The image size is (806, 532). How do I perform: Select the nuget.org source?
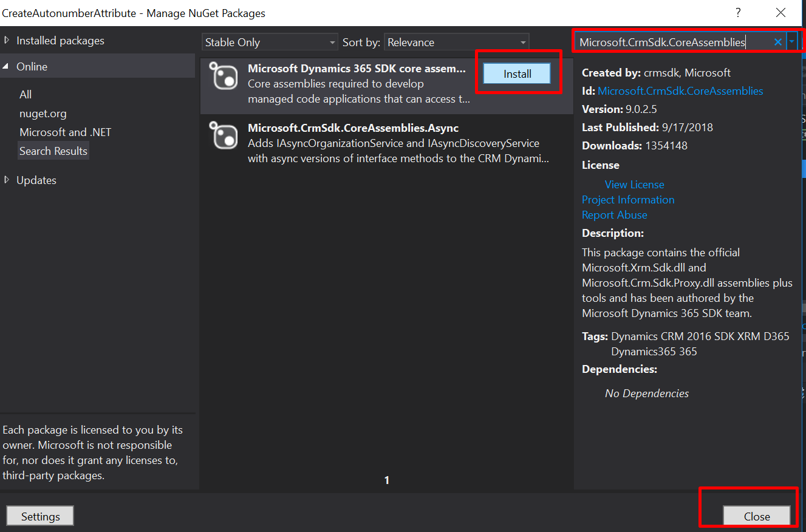43,114
